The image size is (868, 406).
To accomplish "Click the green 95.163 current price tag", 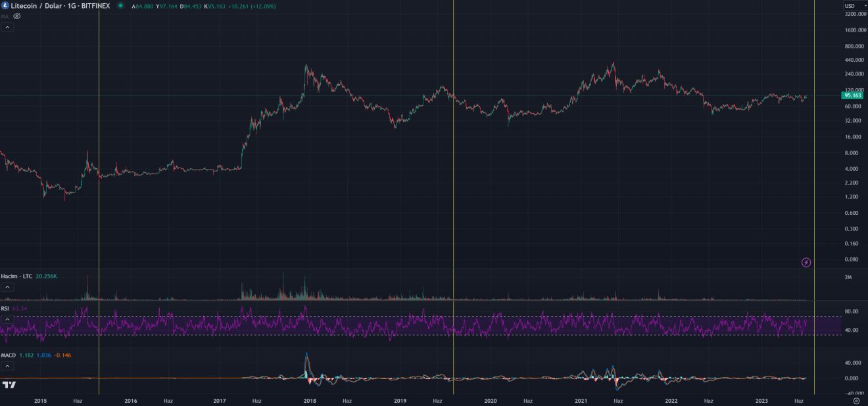I will tap(852, 95).
